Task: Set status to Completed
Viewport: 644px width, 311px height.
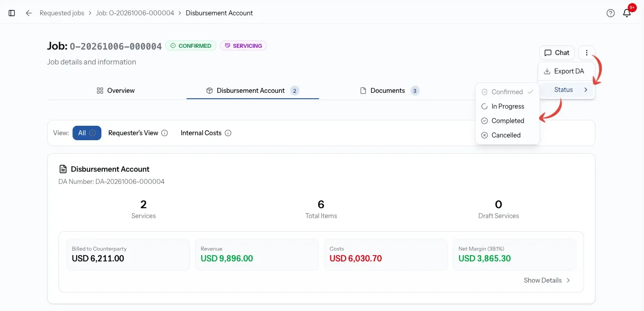Action: pyautogui.click(x=507, y=121)
